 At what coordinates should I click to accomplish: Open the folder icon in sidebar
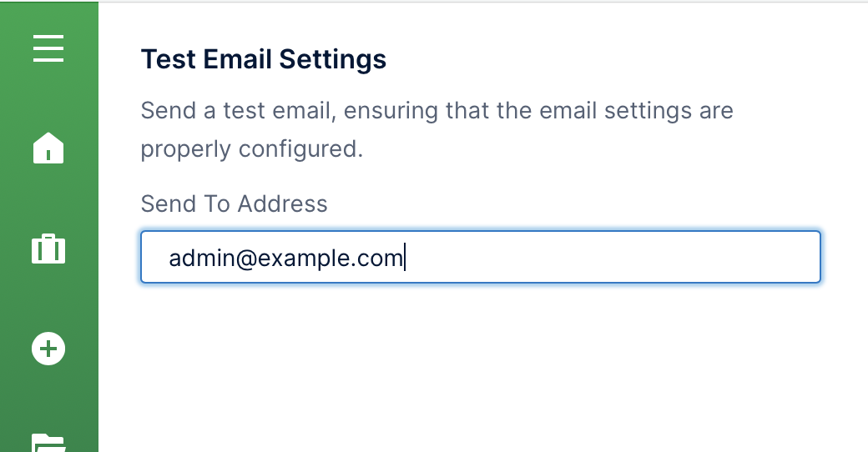point(48,442)
